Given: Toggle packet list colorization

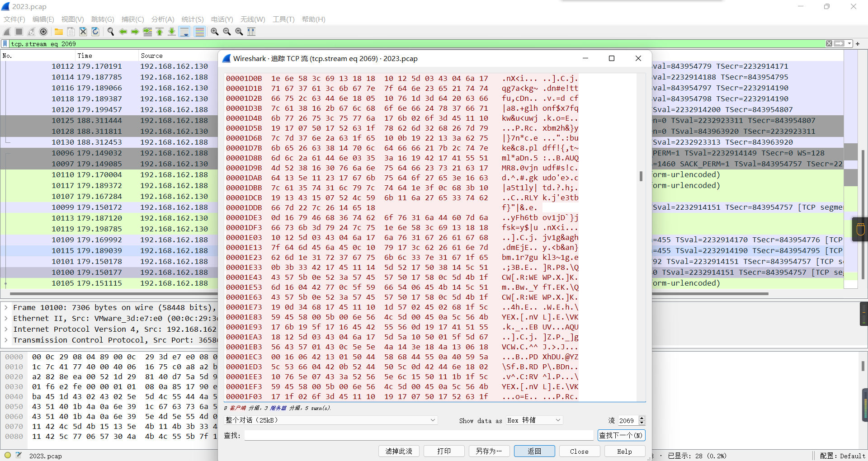Looking at the screenshot, I should 199,32.
